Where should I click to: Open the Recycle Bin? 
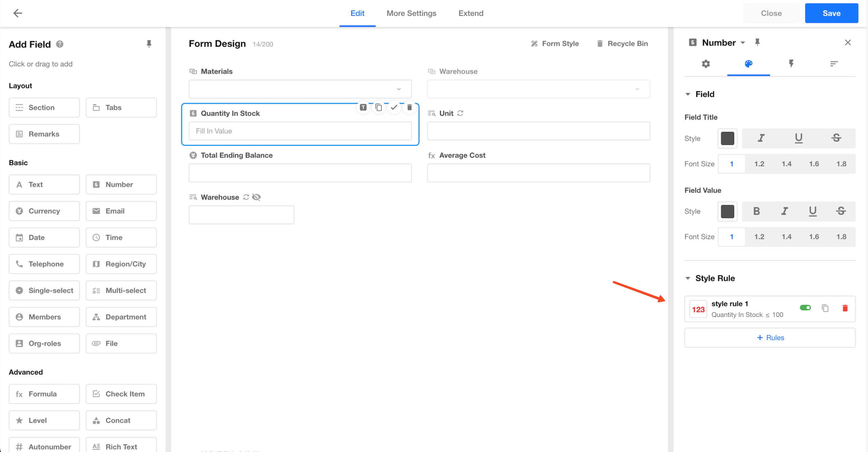point(622,43)
